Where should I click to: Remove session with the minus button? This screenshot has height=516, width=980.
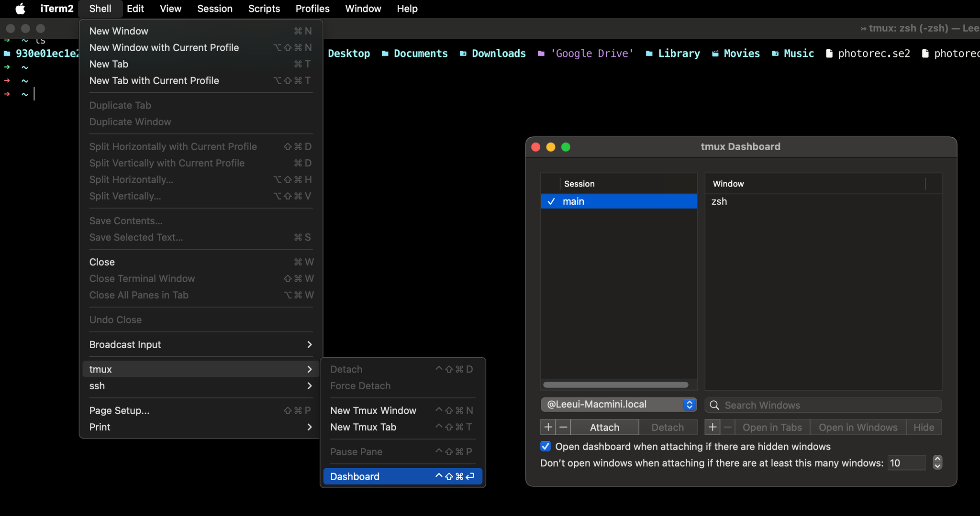click(x=563, y=427)
